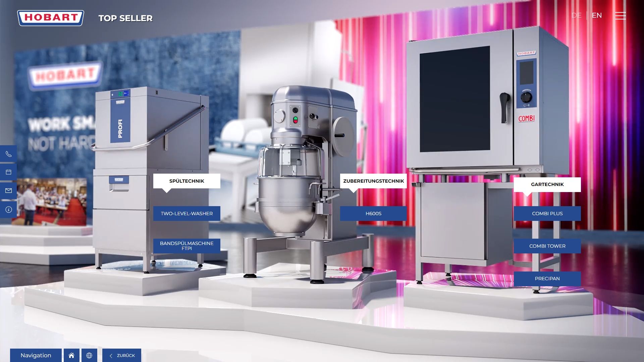This screenshot has height=362, width=644.
Task: Switch language to DE
Action: tap(576, 15)
